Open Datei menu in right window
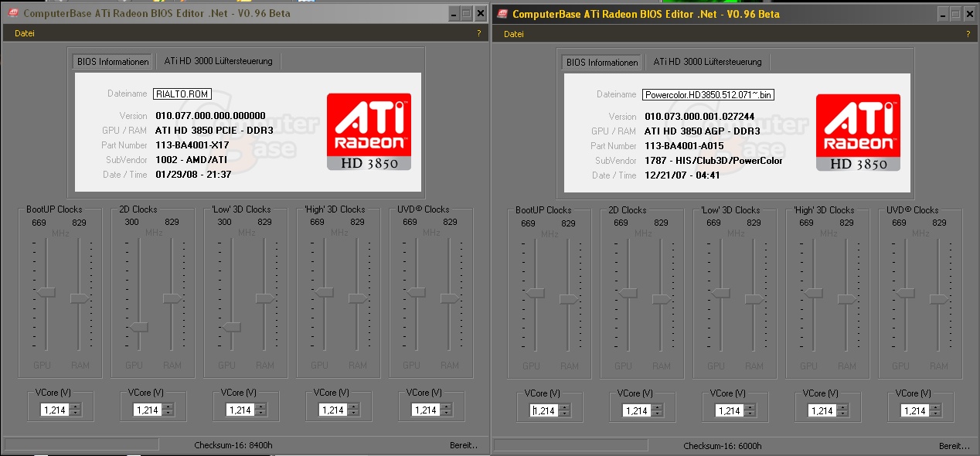The image size is (980, 456). tap(514, 34)
